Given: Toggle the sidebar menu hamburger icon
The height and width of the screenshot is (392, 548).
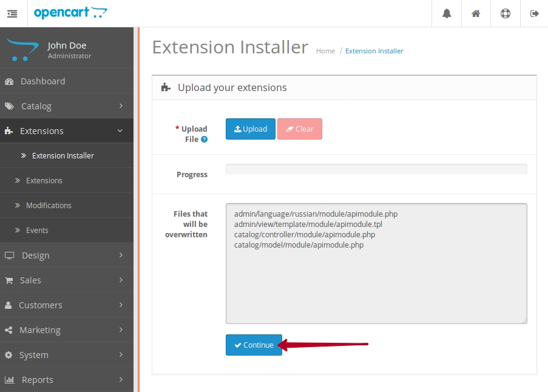Looking at the screenshot, I should 13,13.
